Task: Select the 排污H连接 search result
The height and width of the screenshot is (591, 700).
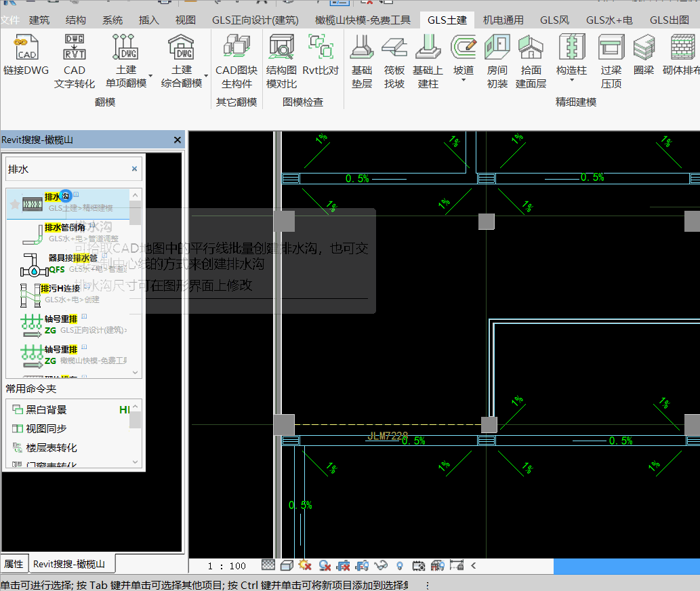Action: pyautogui.click(x=68, y=294)
